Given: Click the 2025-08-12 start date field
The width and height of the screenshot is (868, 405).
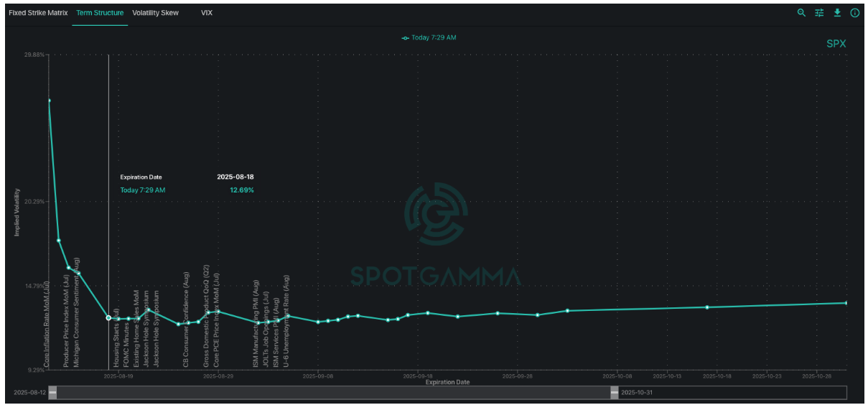Looking at the screenshot, I should [x=29, y=393].
